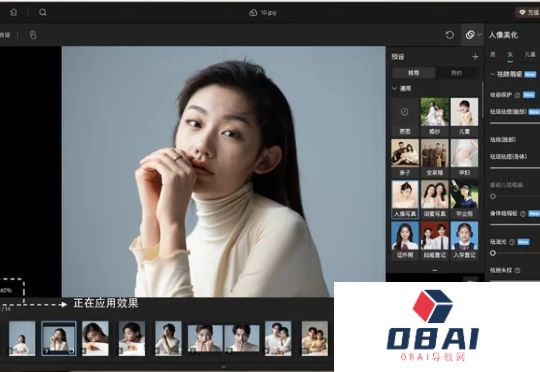Image resolution: width=540 pixels, height=372 pixels.
Task: Select the portrait beautify bandage tool icon
Action: pos(470,35)
